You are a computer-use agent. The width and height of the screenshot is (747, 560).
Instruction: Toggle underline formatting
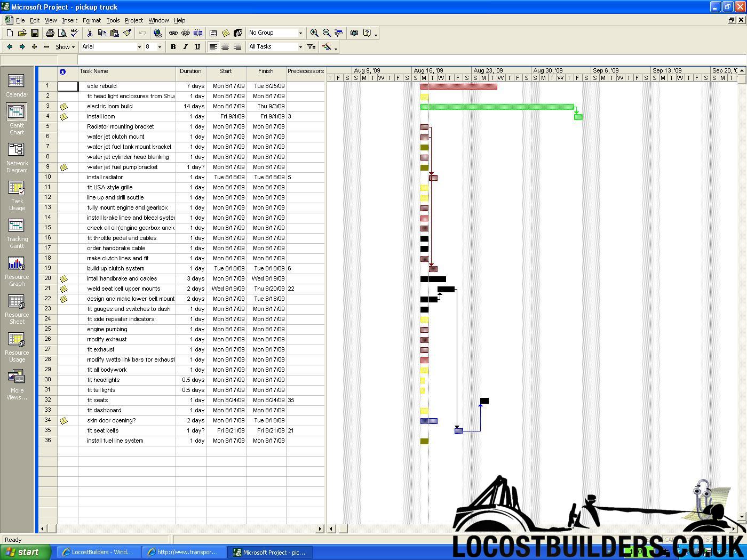tap(197, 47)
